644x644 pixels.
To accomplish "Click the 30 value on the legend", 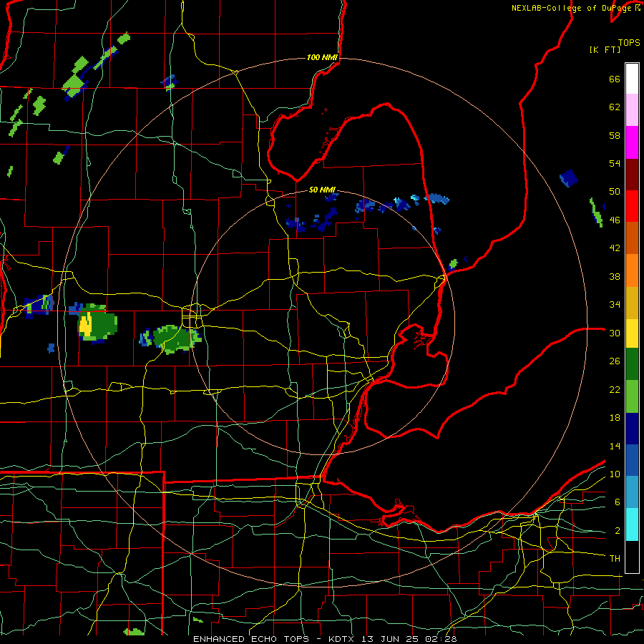I will tap(615, 333).
